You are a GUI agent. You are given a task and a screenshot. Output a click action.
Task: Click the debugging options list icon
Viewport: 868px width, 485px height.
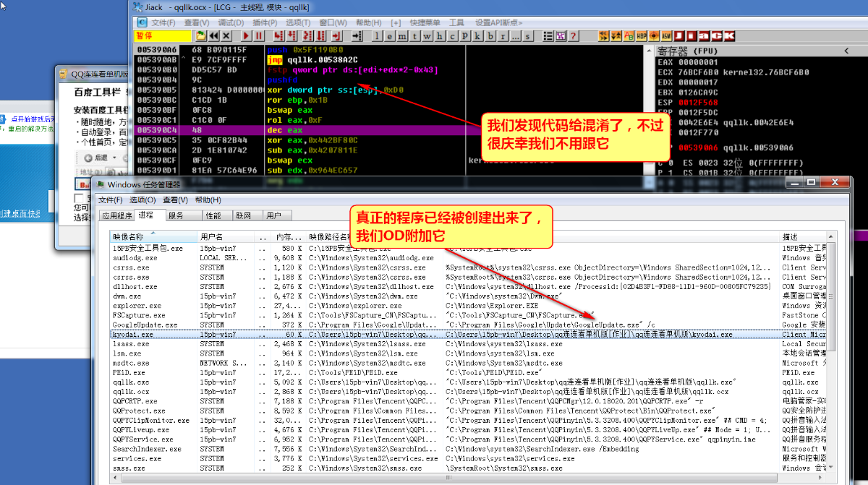coord(548,35)
